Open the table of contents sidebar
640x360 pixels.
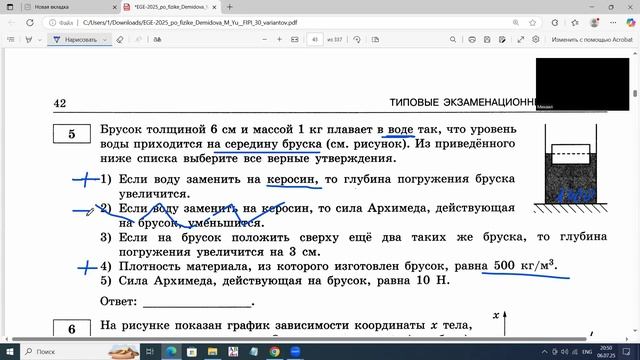[x=11, y=40]
